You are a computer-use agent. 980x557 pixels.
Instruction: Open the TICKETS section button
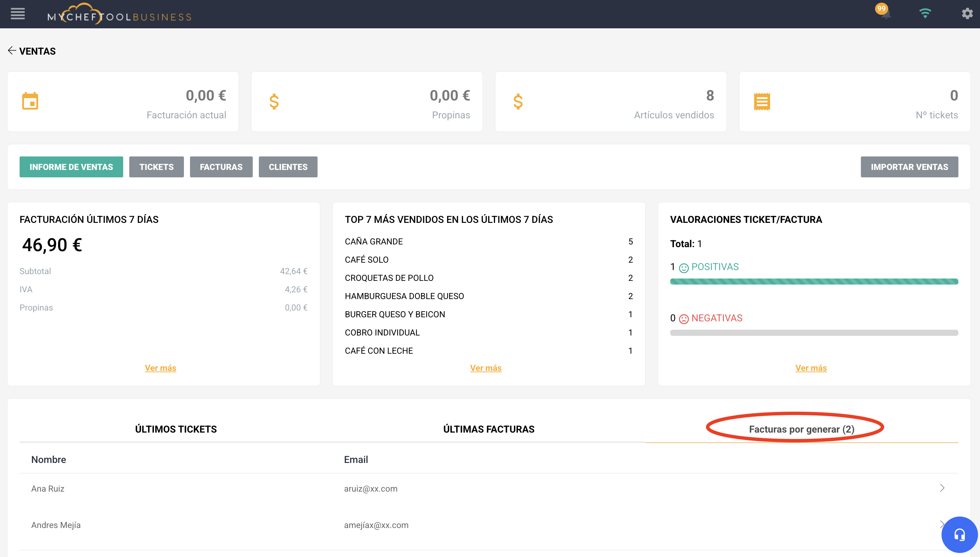[156, 167]
